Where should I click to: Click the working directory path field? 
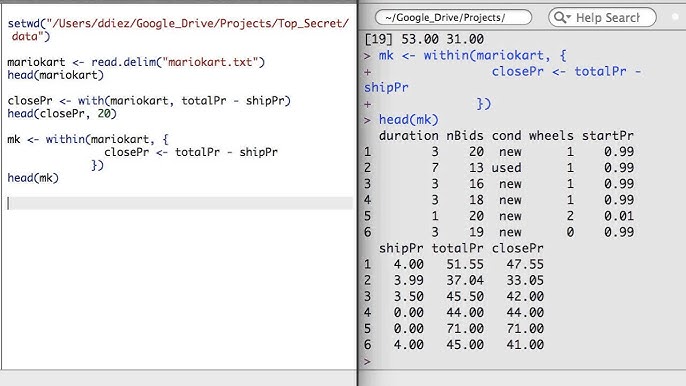point(453,18)
